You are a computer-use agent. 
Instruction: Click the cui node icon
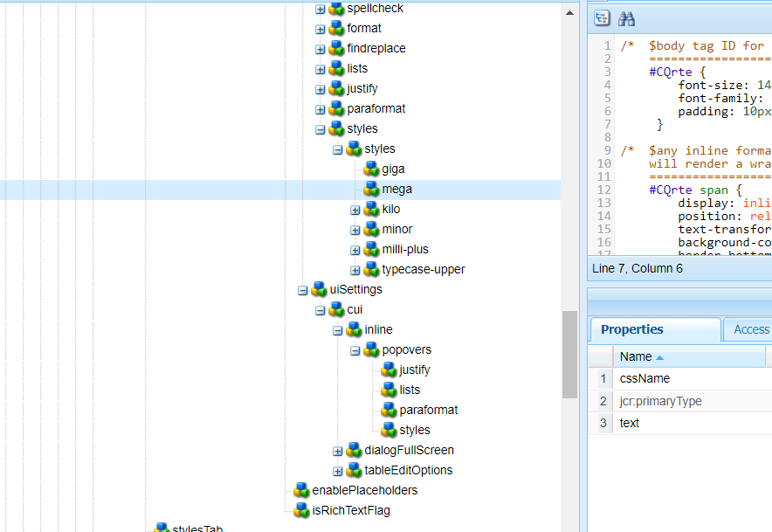point(336,309)
